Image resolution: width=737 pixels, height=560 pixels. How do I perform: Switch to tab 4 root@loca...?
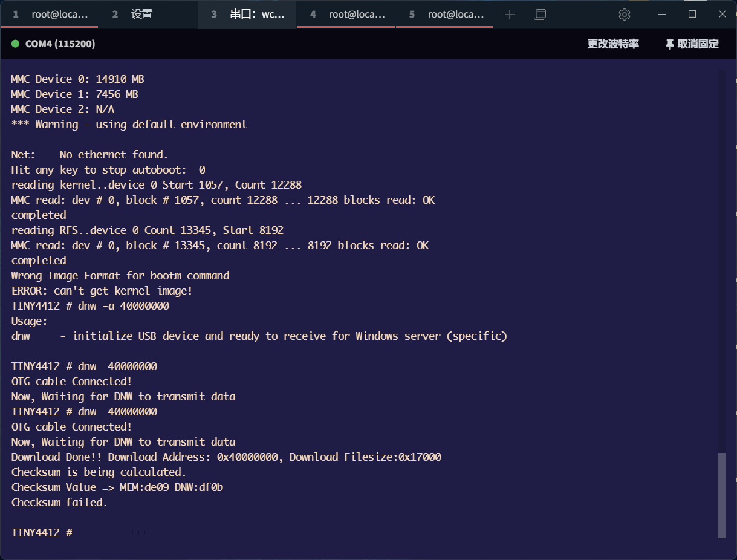[x=346, y=15]
